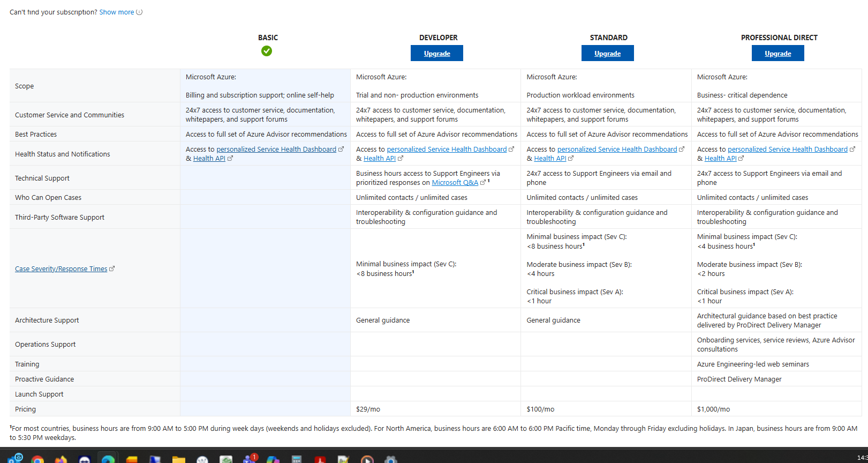The image size is (868, 463).
Task: Click the ProDirect Delivery Manager cell
Action: tap(776, 379)
